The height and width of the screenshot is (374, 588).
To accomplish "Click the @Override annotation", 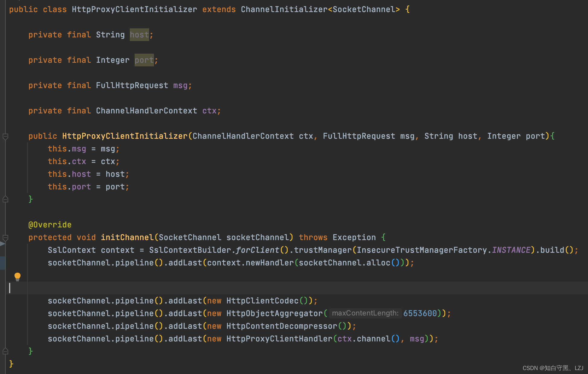I will point(50,225).
